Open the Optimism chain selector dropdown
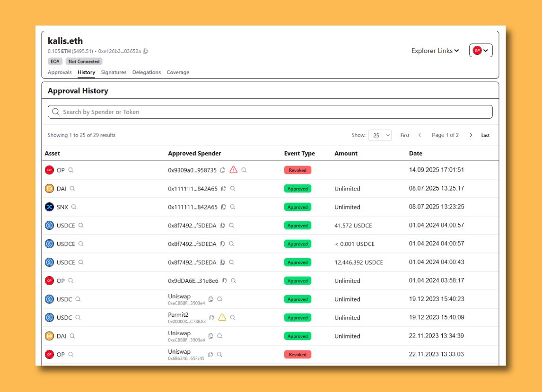The width and height of the screenshot is (542, 392). [x=481, y=51]
